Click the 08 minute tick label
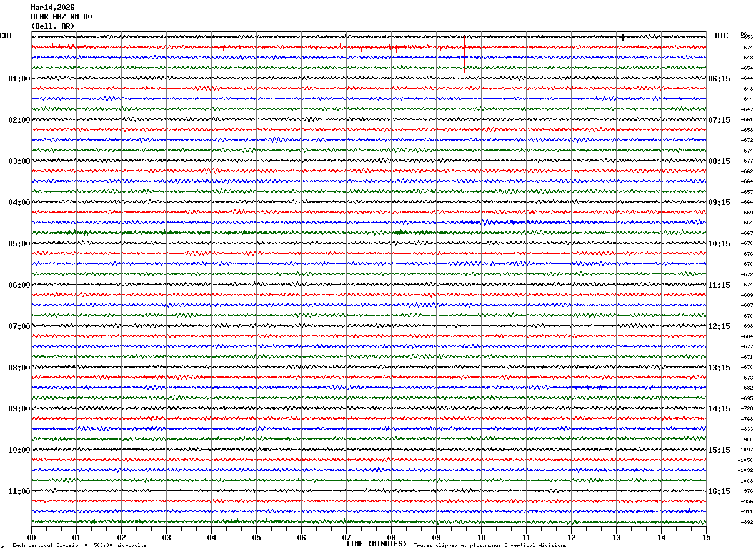The width and height of the screenshot is (756, 554). coord(391,537)
